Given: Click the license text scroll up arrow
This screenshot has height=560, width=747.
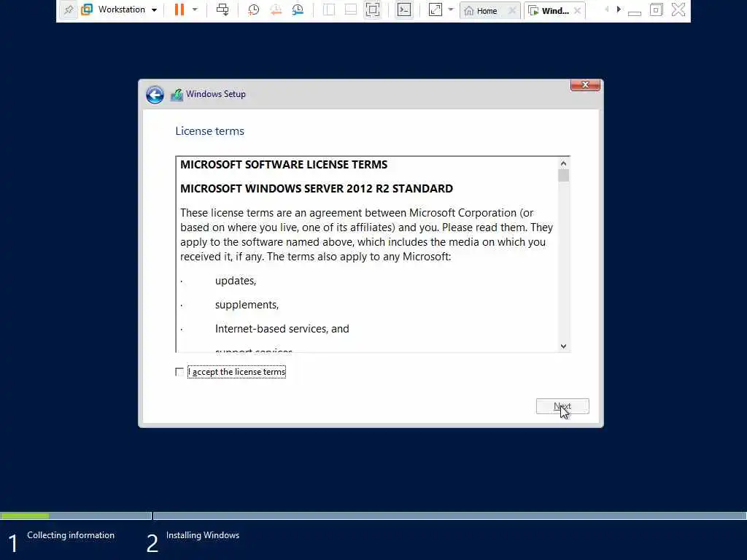Looking at the screenshot, I should click(564, 163).
